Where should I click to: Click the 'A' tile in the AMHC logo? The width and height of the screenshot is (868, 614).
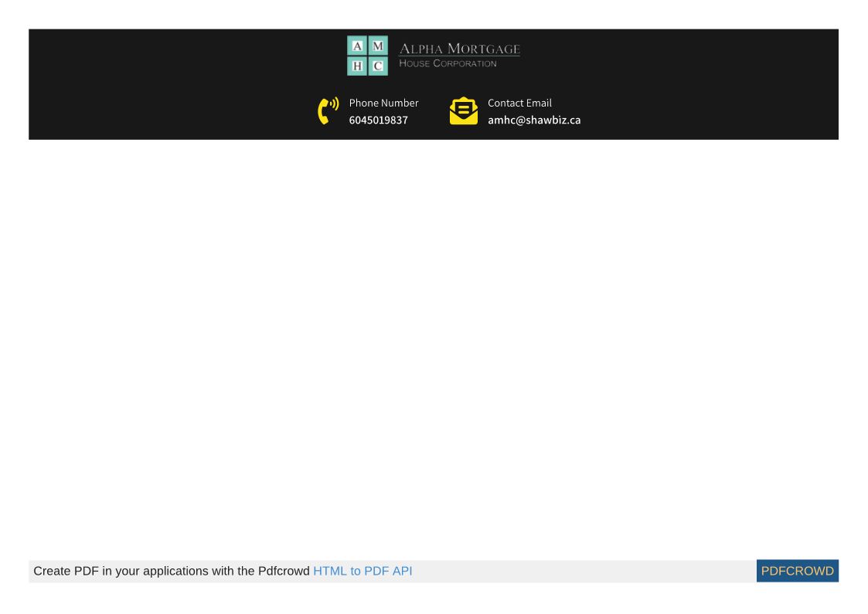coord(357,46)
